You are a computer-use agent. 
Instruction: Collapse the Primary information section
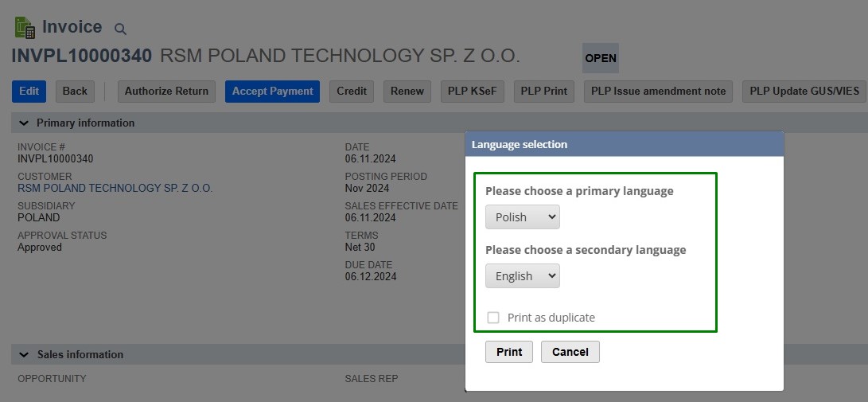[x=23, y=123]
